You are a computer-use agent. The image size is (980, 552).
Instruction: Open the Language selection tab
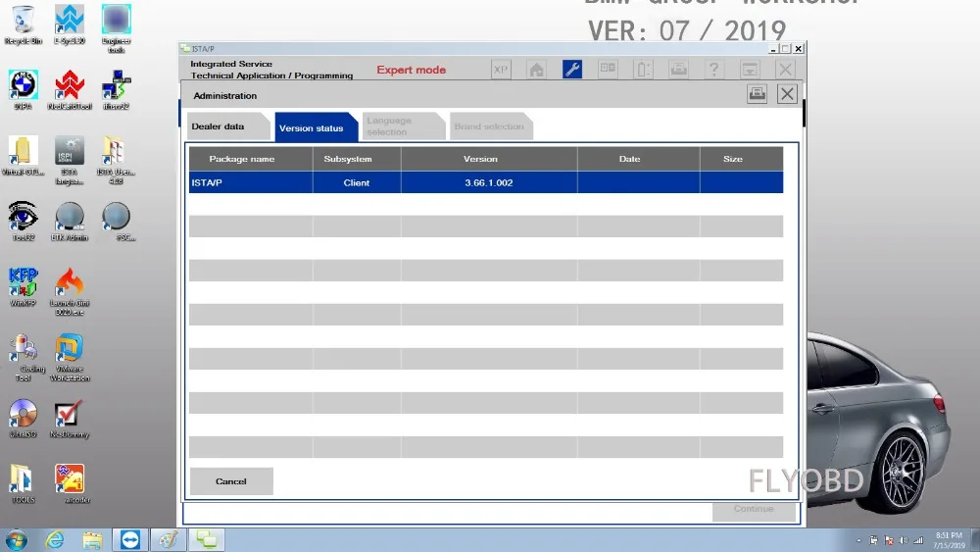coord(403,126)
